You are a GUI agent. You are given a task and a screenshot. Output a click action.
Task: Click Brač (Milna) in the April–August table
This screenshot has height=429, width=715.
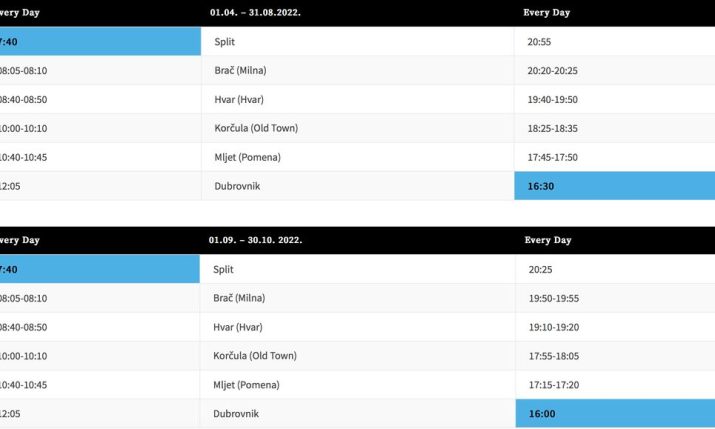(240, 71)
